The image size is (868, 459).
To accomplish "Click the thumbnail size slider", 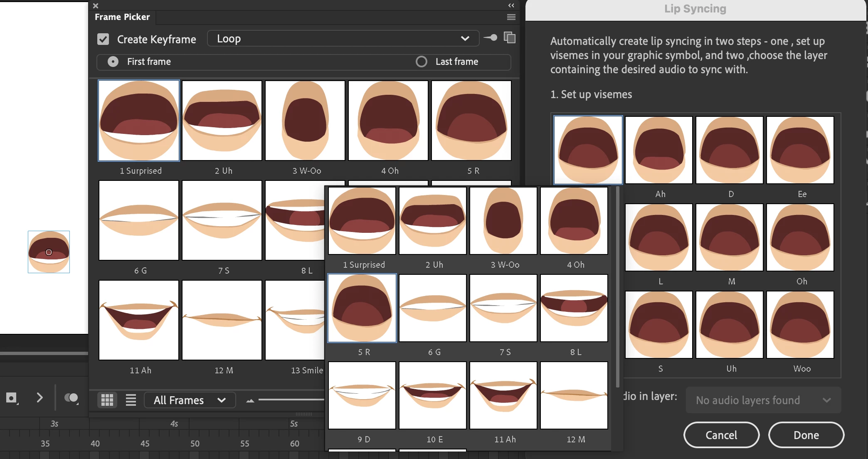I will coord(291,400).
